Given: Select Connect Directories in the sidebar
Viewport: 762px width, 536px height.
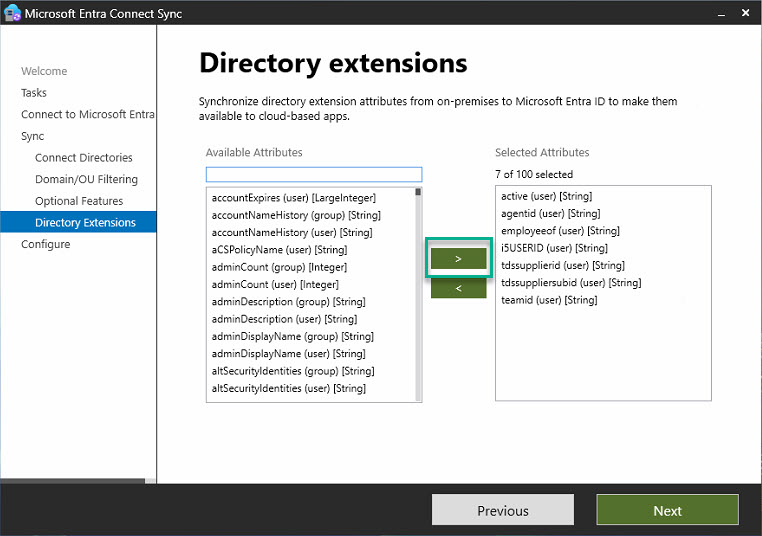Looking at the screenshot, I should [x=83, y=158].
